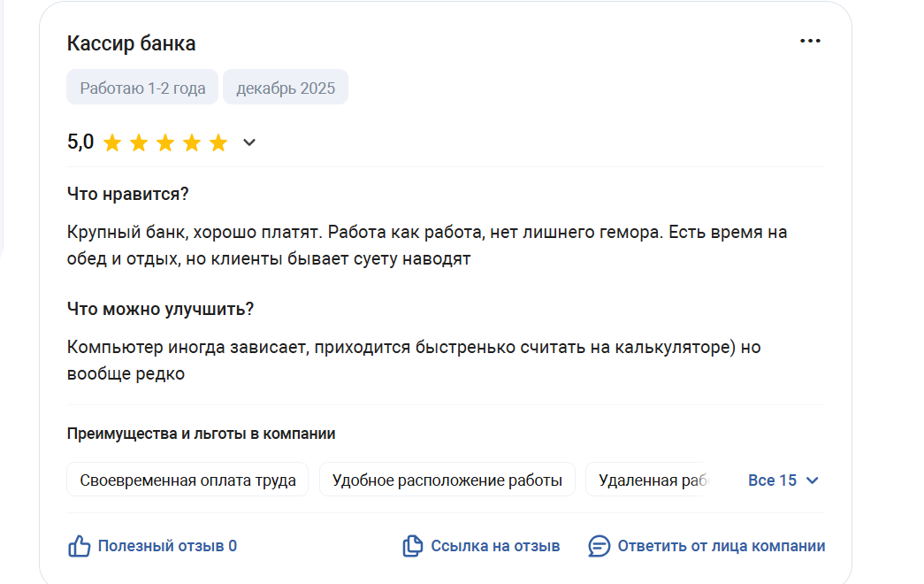Click Ответить от лица компании link
924x584 pixels.
722,546
